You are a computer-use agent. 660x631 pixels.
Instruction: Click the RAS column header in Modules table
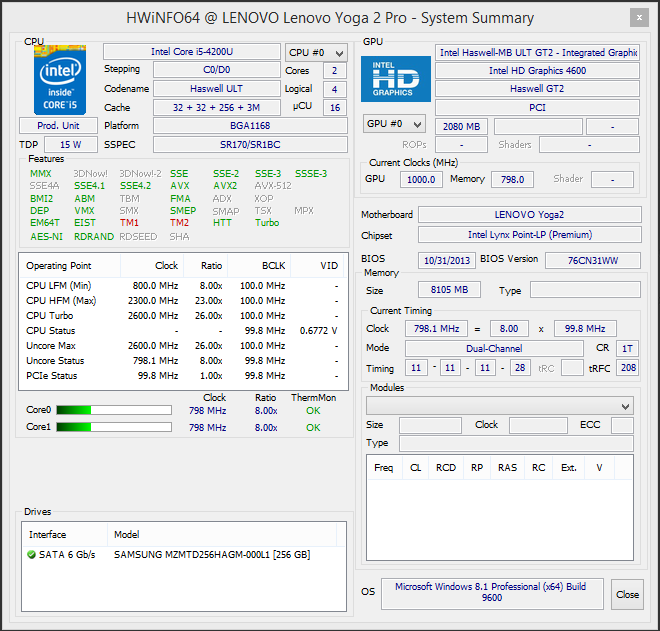(x=507, y=468)
